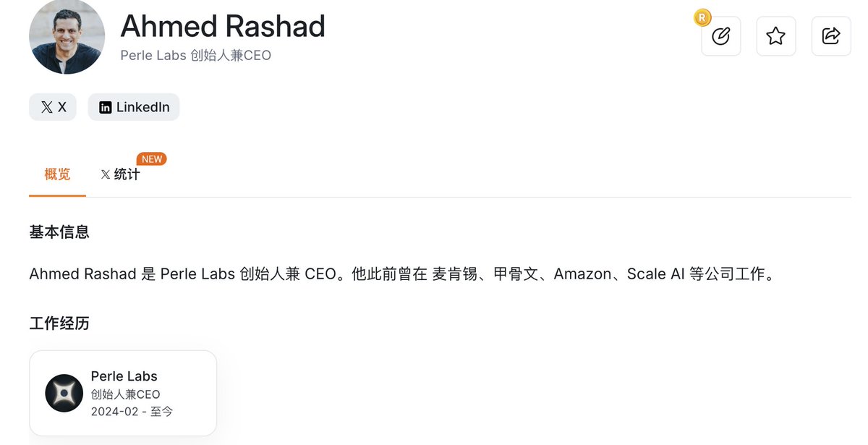Image resolution: width=868 pixels, height=445 pixels.
Task: Click the gold R coin badge
Action: [x=702, y=18]
